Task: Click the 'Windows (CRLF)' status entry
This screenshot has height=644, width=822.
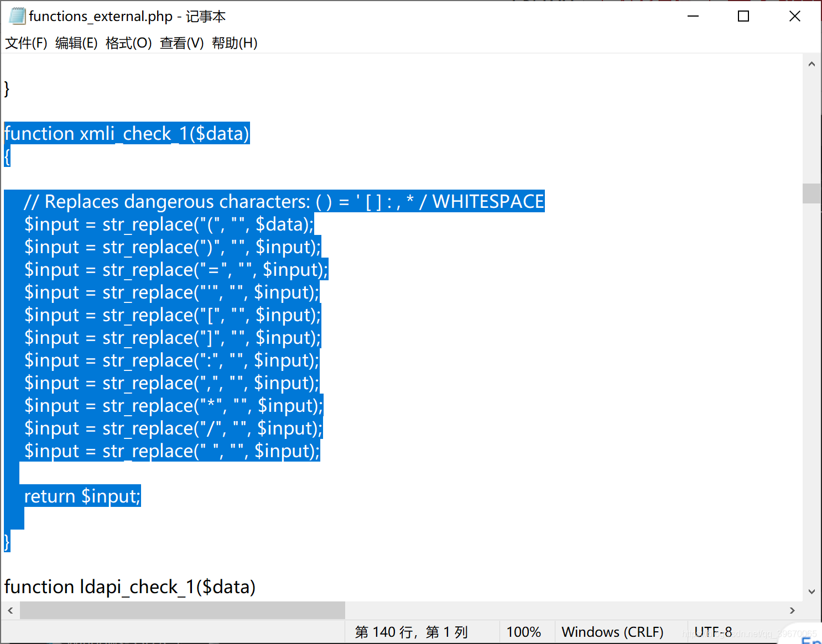Action: coord(612,632)
